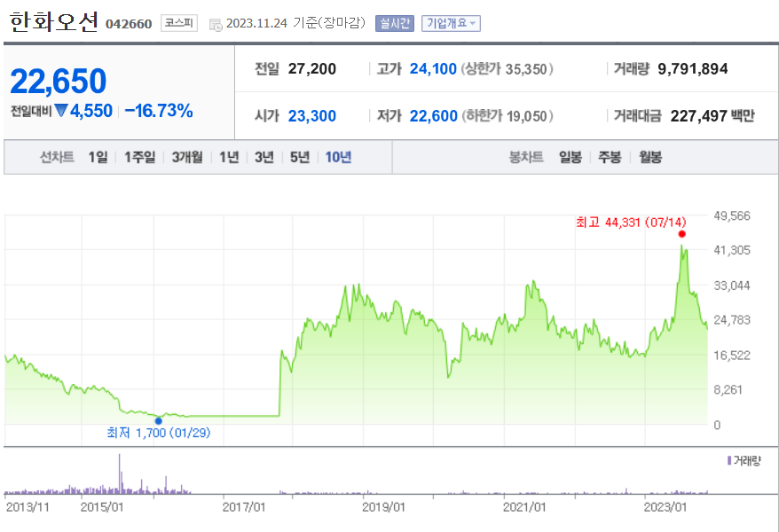Click the 2019/01 axis label

coord(383,507)
